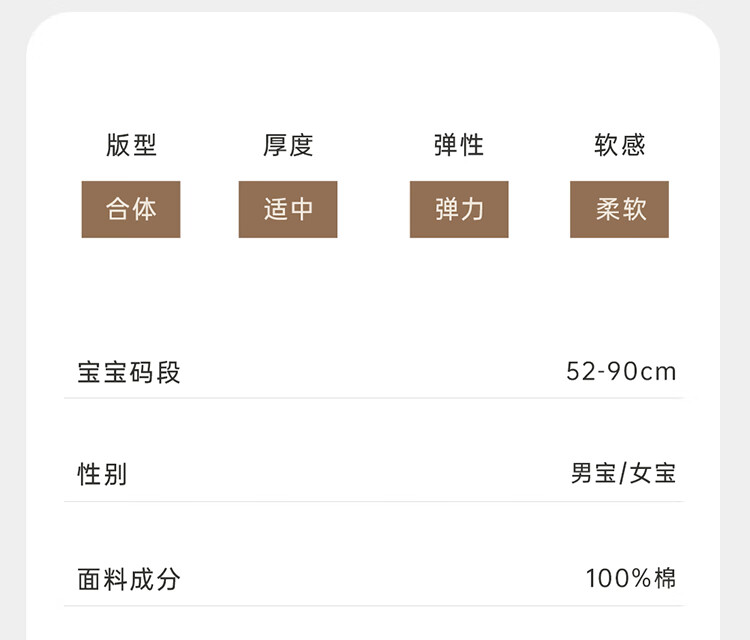Viewport: 750px width, 640px height.
Task: Click the 100% number in fabric row
Action: (x=619, y=578)
